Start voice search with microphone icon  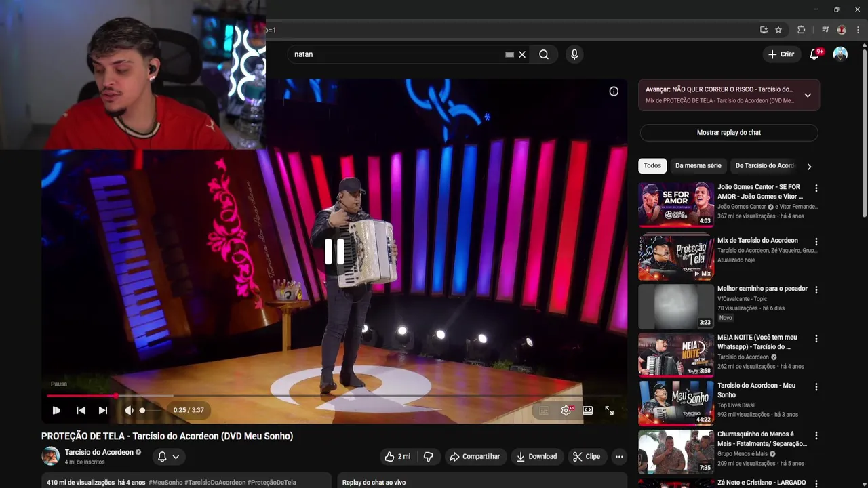[x=574, y=54]
